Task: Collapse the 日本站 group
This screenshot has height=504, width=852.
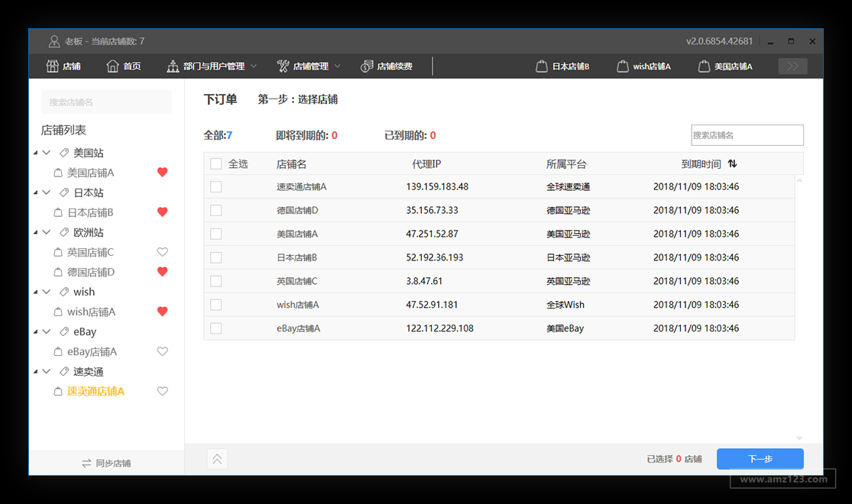Action: [46, 192]
